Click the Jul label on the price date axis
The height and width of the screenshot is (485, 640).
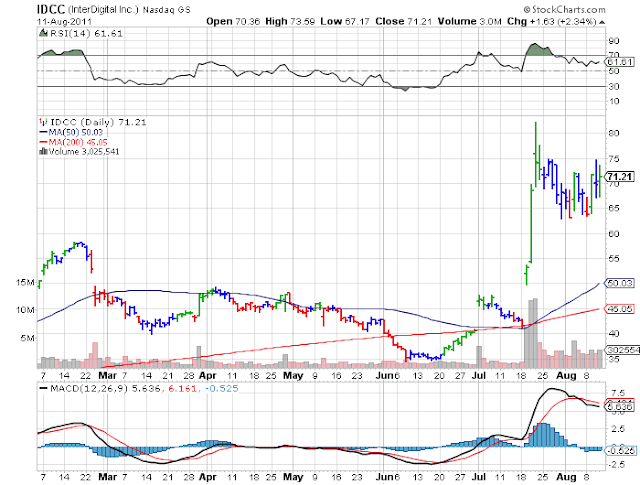coord(478,375)
